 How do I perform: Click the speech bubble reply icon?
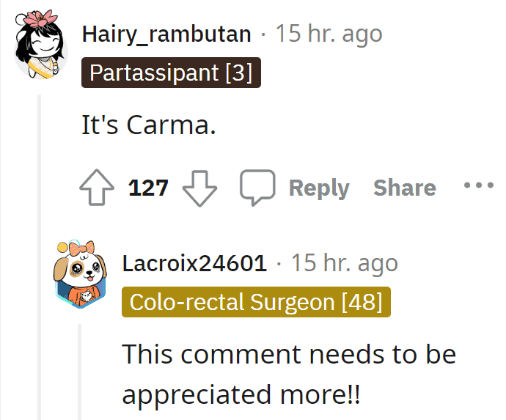pyautogui.click(x=257, y=188)
